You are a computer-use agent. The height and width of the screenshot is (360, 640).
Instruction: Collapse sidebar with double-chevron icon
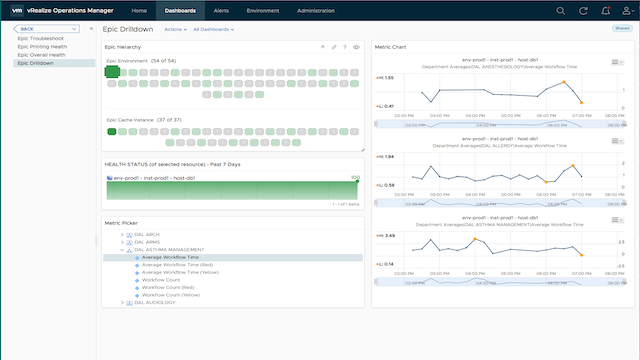[91, 29]
